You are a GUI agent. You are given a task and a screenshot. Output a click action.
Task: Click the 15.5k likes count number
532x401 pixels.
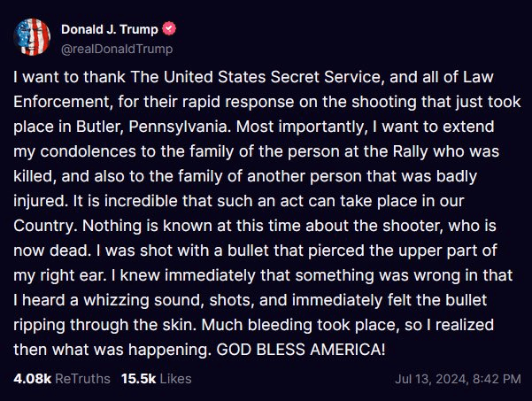140,378
